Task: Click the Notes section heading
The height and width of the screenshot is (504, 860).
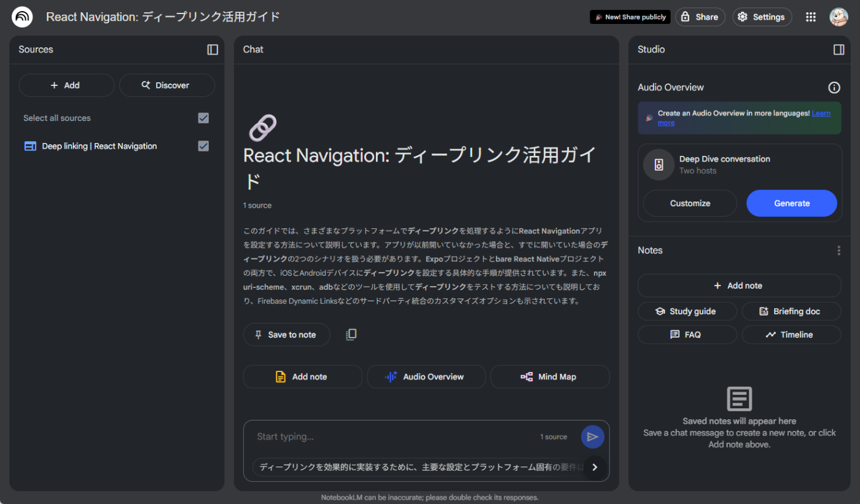Action: [x=650, y=250]
